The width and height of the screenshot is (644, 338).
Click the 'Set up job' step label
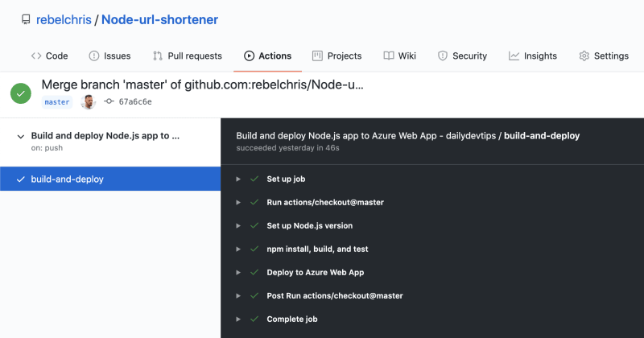(x=286, y=179)
